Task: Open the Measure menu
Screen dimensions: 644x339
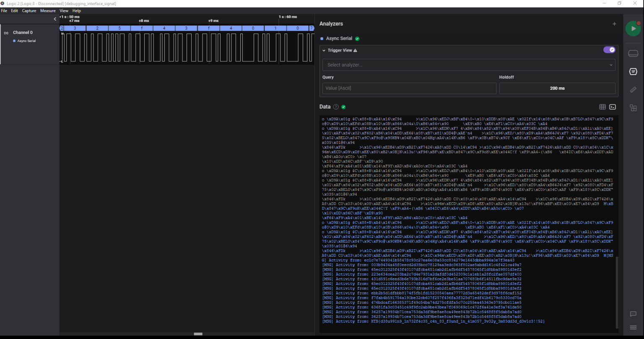Action: (x=48, y=11)
